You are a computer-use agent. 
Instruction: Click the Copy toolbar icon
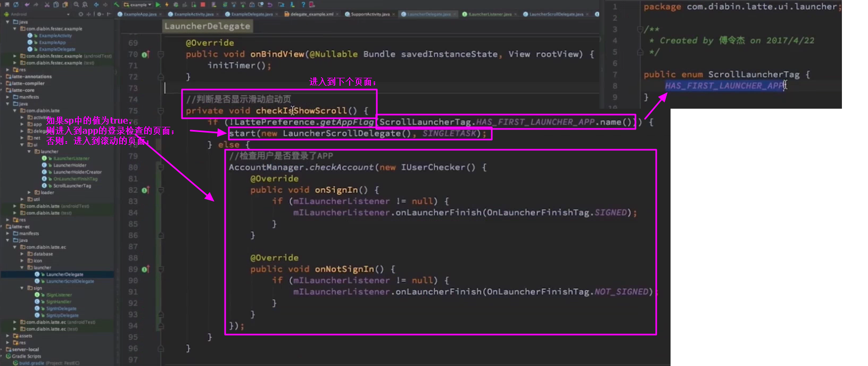coord(56,4)
